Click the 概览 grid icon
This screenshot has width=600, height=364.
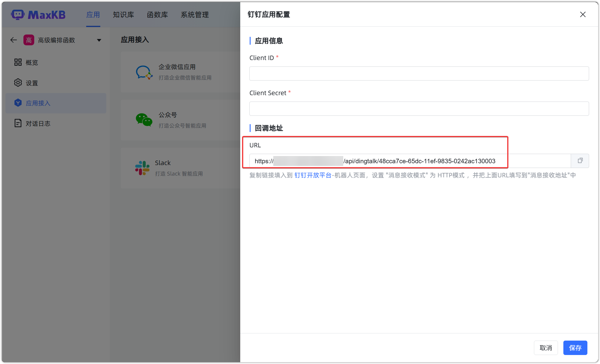(18, 62)
